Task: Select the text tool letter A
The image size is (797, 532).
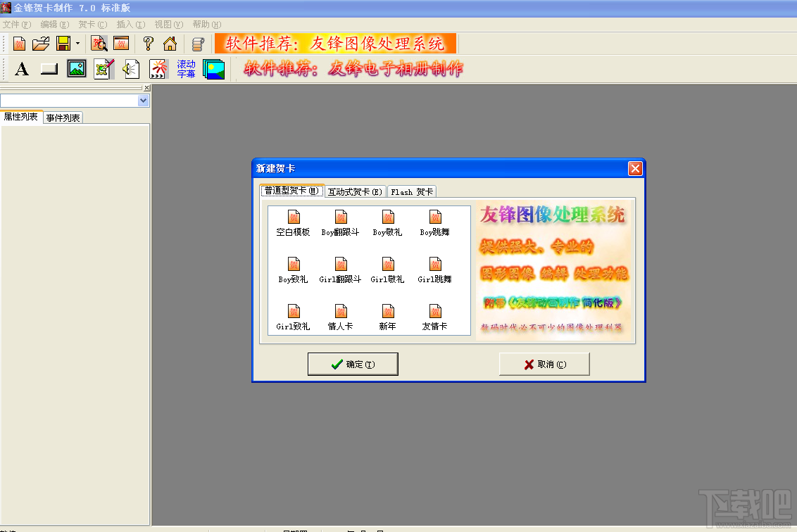Action: (x=21, y=69)
